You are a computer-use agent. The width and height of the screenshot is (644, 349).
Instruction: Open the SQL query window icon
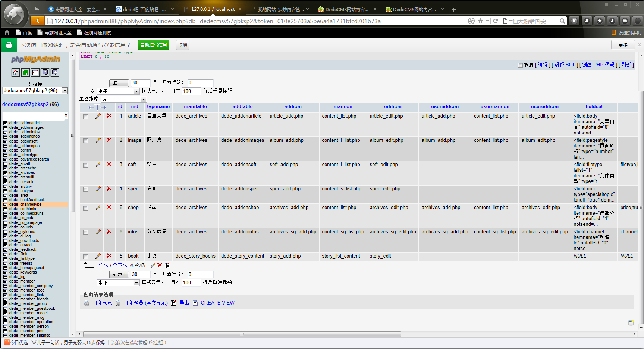tap(35, 72)
